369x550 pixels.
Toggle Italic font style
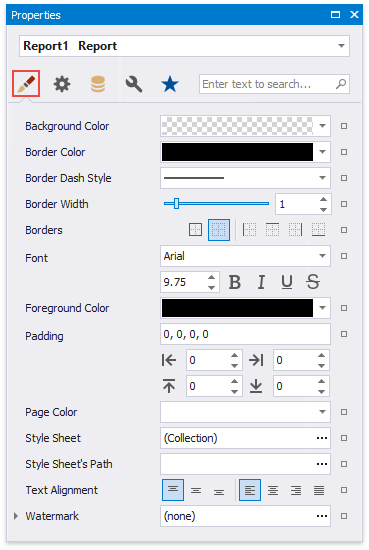(261, 282)
